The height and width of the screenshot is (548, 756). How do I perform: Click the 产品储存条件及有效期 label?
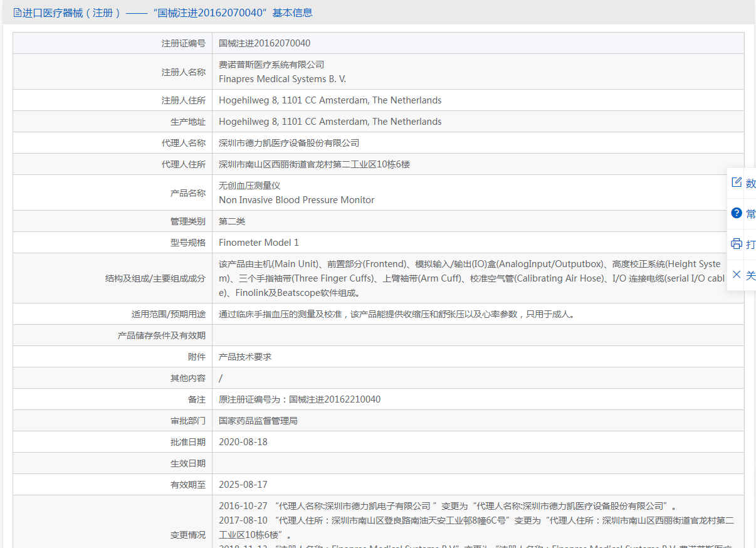click(x=162, y=335)
